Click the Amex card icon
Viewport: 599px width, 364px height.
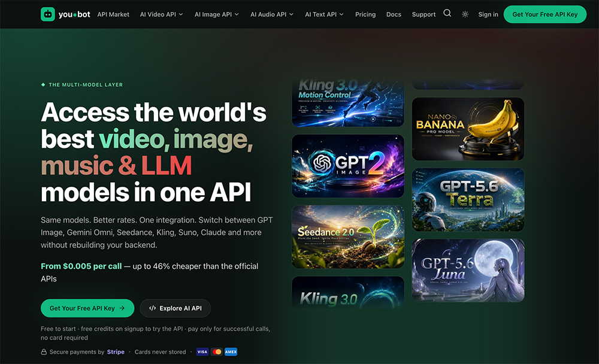(x=231, y=352)
